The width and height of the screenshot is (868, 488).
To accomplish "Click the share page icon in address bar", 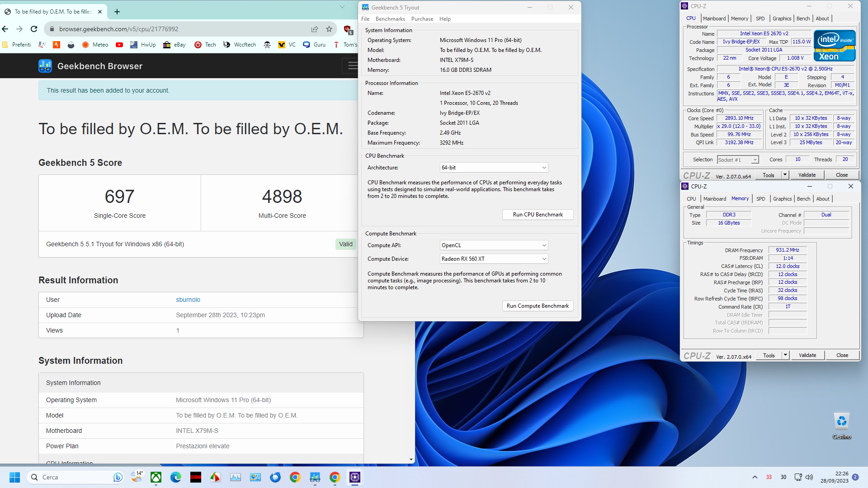I will [x=315, y=29].
